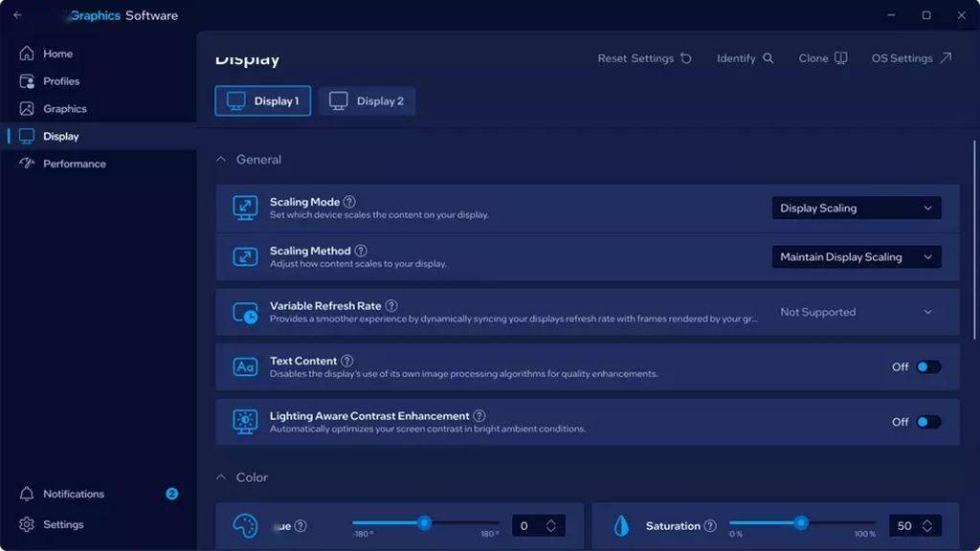This screenshot has width=980, height=551.
Task: Click the Variable Refresh Rate row icon
Action: [x=245, y=313]
